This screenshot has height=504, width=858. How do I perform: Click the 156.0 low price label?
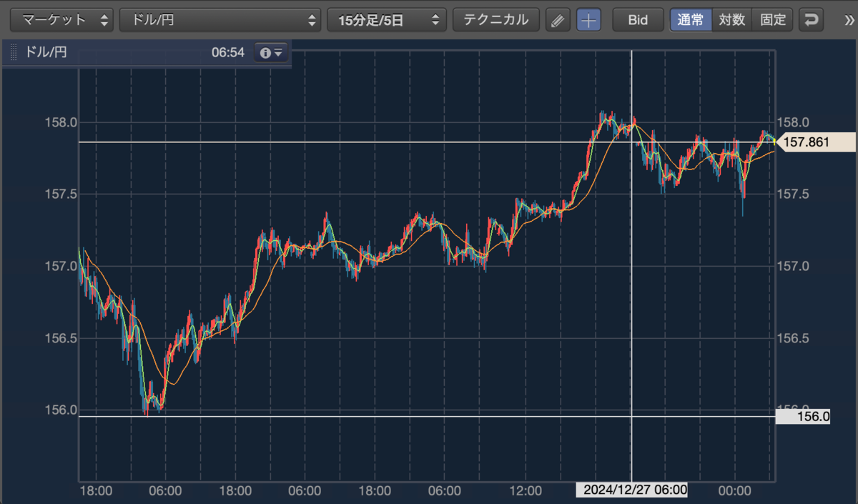coord(804,416)
